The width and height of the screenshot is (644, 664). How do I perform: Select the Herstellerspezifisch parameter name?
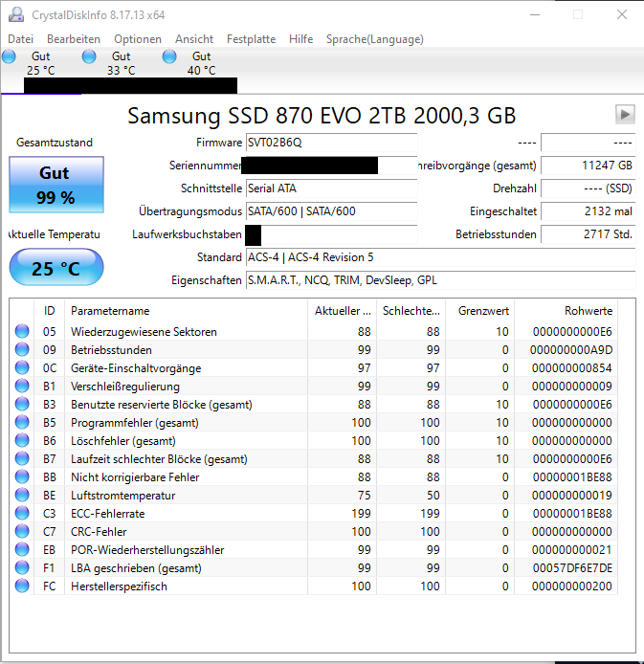[x=119, y=587]
